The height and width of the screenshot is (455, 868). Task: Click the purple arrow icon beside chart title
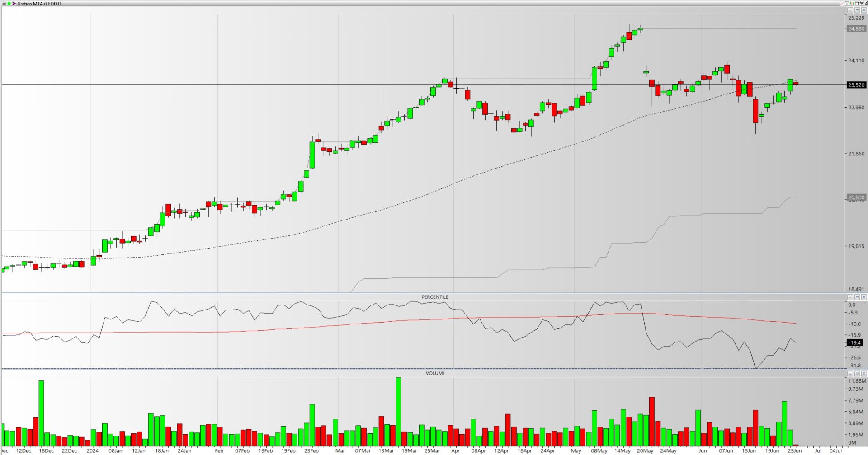coord(14,3)
